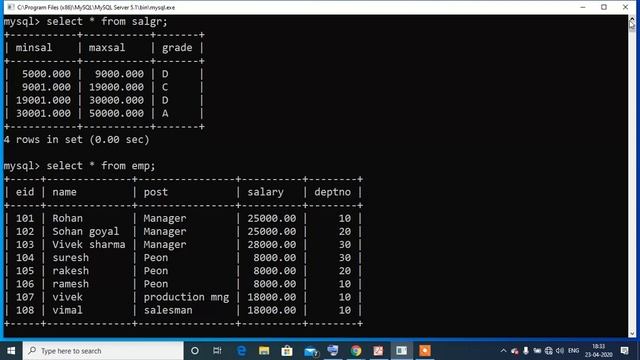
Task: Click the minsal value '5000.000'
Action: pyautogui.click(x=46, y=74)
